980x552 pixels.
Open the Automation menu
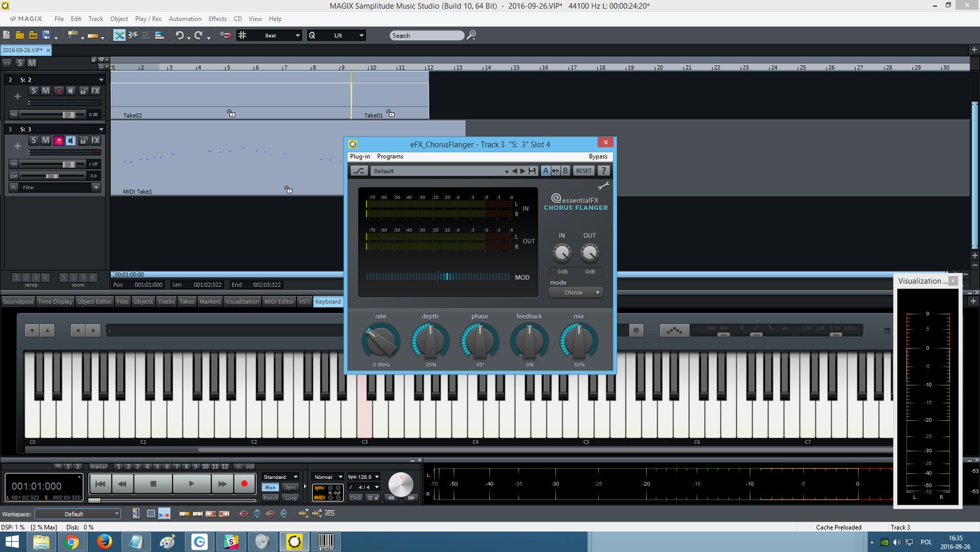pos(185,19)
